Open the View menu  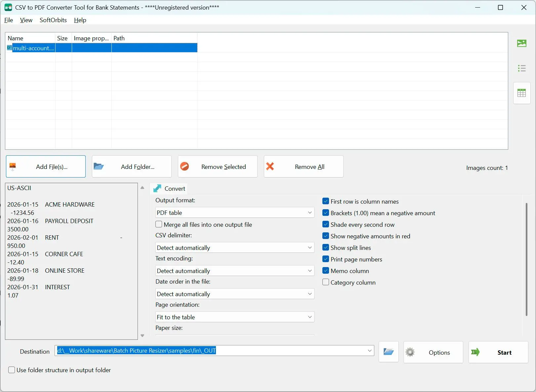click(26, 20)
